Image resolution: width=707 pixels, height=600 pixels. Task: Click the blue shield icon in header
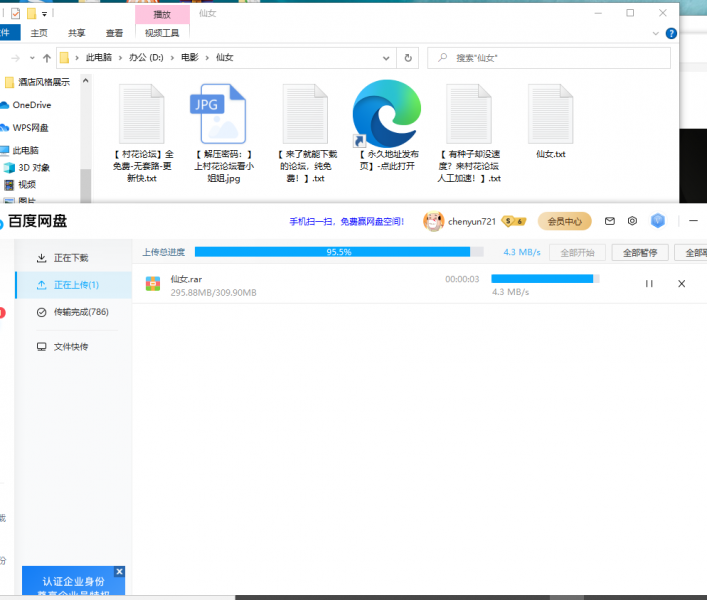pyautogui.click(x=658, y=221)
